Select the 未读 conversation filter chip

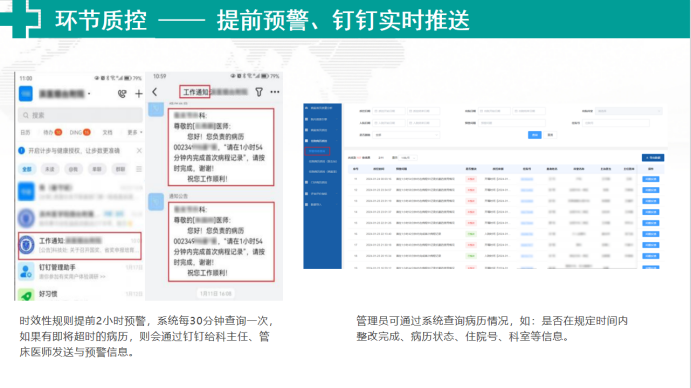click(50, 169)
